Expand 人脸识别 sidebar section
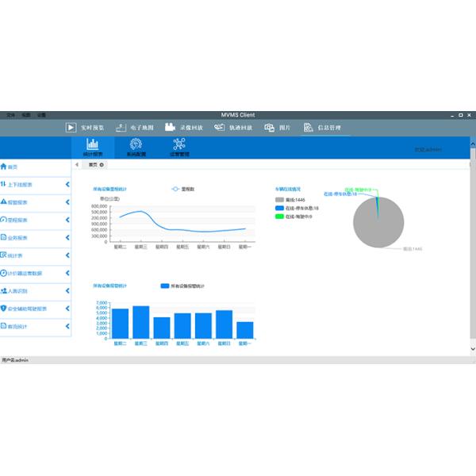 36,290
